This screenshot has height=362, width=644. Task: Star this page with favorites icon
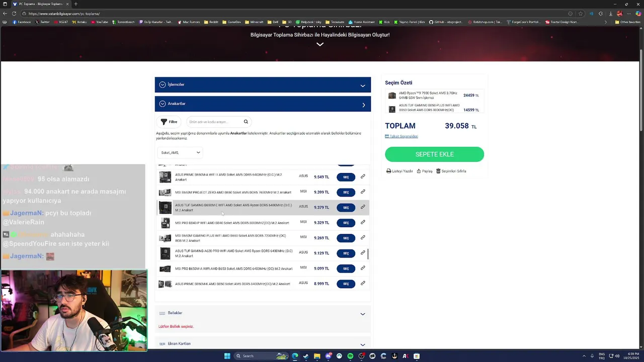tap(581, 14)
